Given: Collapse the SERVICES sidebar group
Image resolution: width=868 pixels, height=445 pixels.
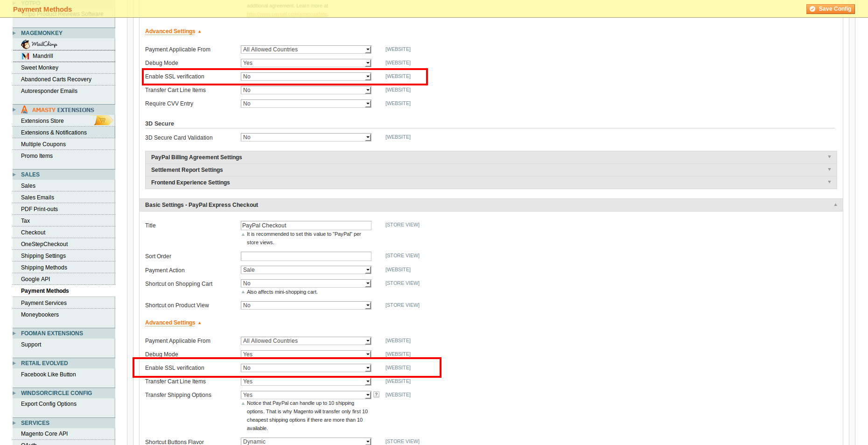Looking at the screenshot, I should click(63, 423).
